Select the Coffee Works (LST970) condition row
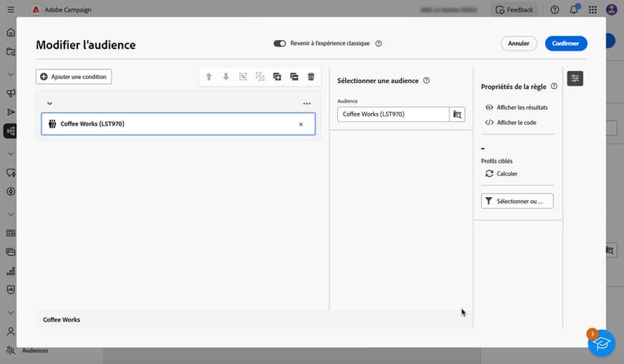 pos(178,124)
